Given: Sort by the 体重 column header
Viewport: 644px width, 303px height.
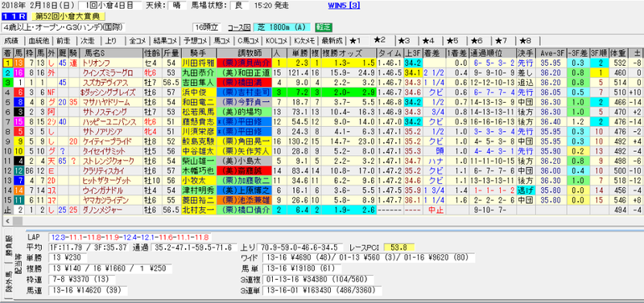Looking at the screenshot, I should click(618, 53).
